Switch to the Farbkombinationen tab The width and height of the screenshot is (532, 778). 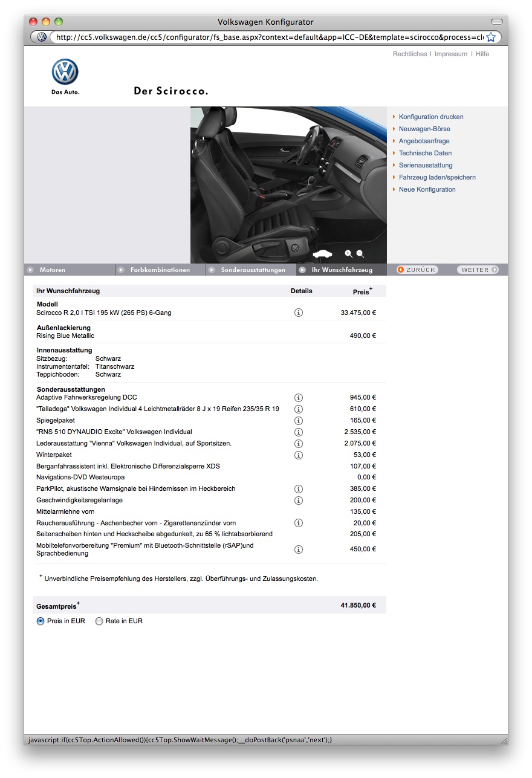click(x=160, y=270)
